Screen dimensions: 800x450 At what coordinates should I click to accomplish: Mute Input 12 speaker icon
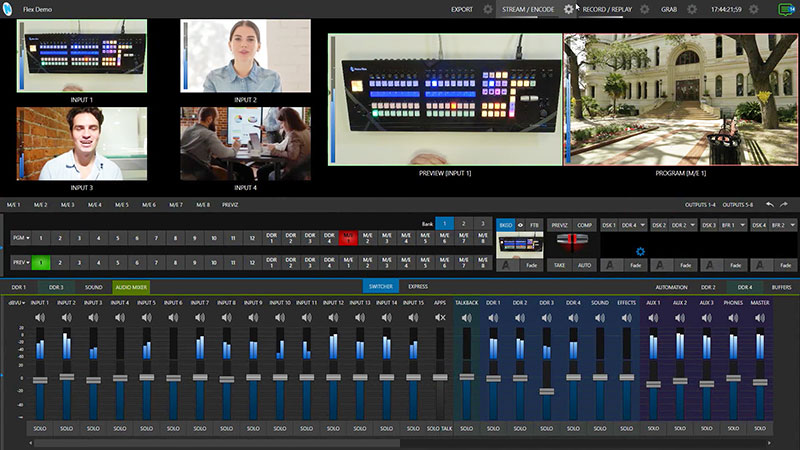(333, 317)
